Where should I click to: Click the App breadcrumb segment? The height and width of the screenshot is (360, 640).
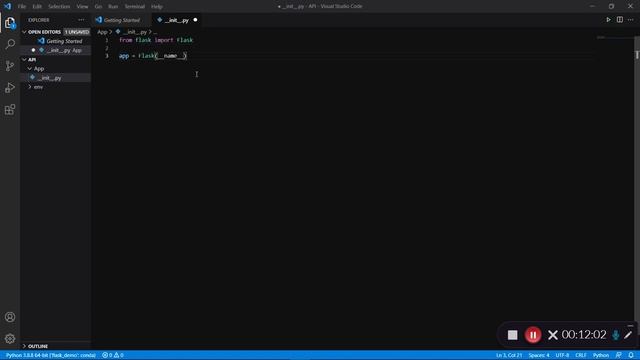coord(102,32)
